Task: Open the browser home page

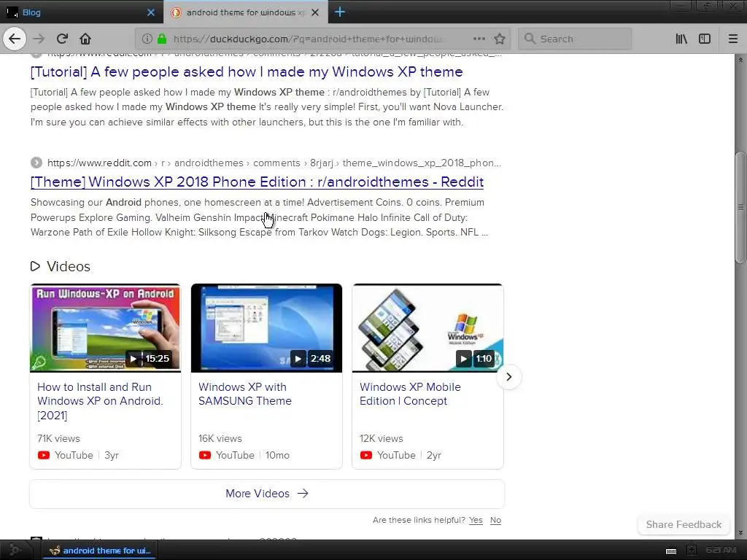Action: coord(85,39)
